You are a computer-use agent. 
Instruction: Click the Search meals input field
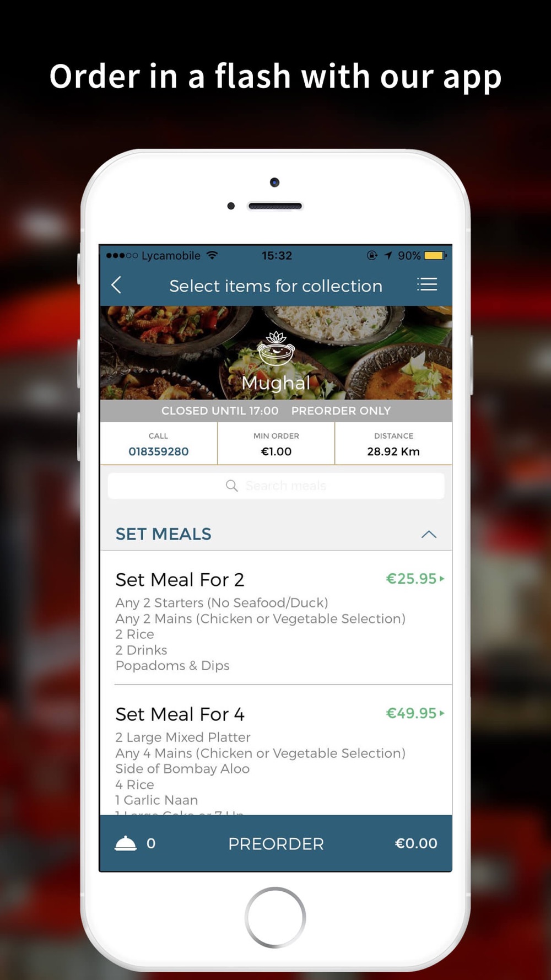[276, 486]
